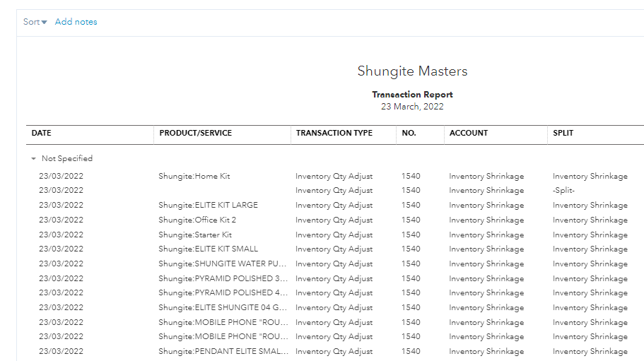Click the date in ELITE KIT SMALL row
644x361 pixels.
coord(62,249)
